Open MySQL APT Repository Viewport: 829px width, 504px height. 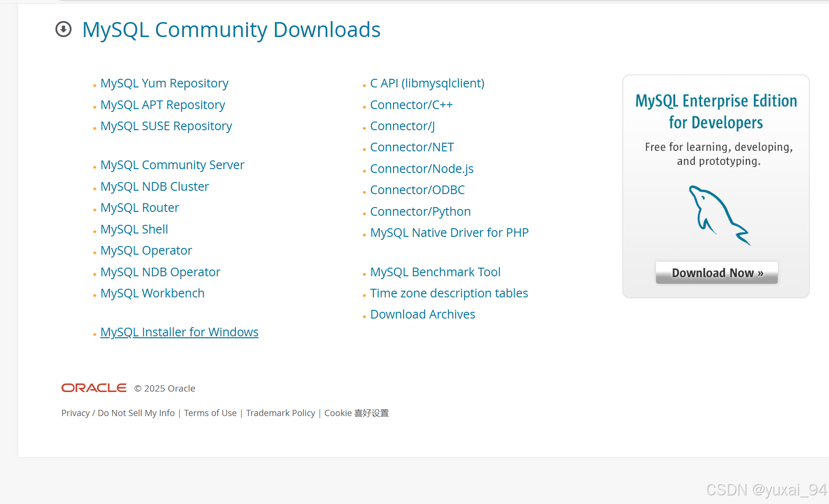click(x=162, y=104)
